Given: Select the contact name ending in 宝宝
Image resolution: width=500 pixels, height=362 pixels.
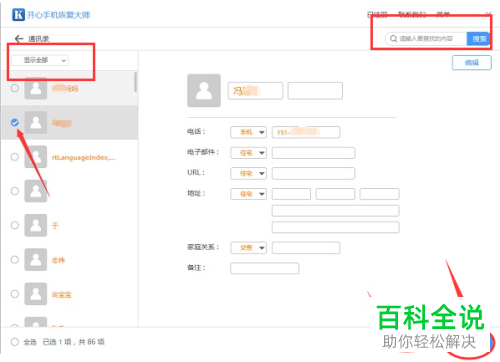Looking at the screenshot, I should (x=62, y=295).
